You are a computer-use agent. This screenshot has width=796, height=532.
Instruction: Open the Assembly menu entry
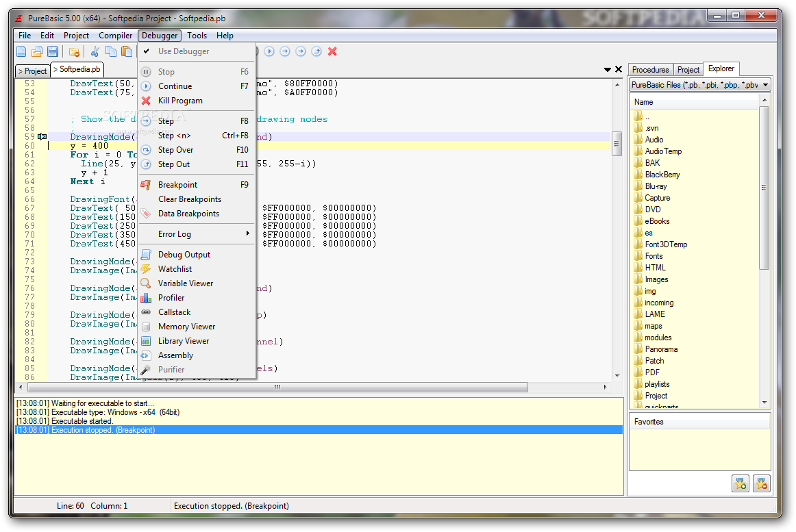pos(197,355)
